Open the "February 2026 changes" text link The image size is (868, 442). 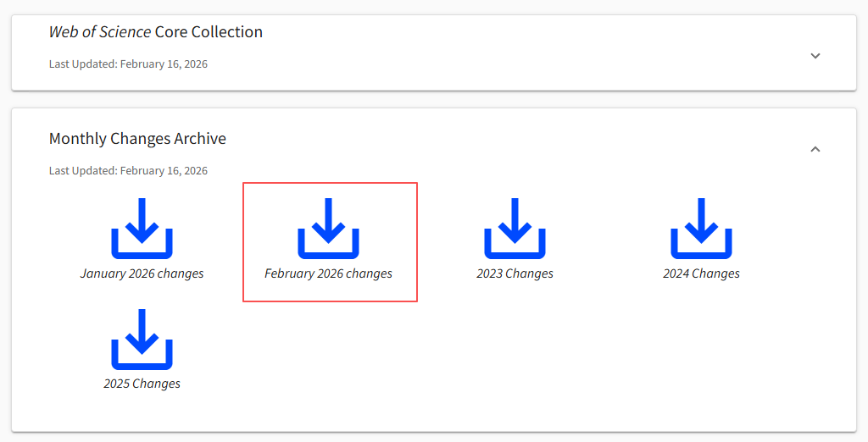[328, 273]
